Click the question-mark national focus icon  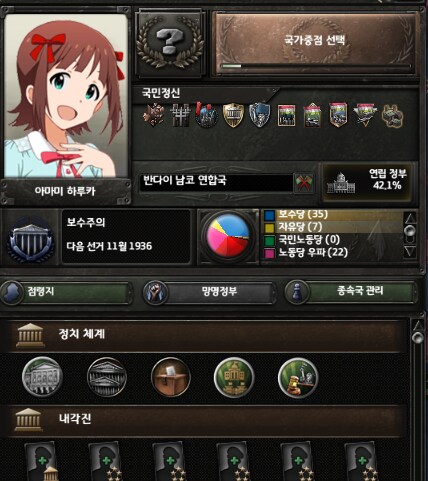[170, 42]
